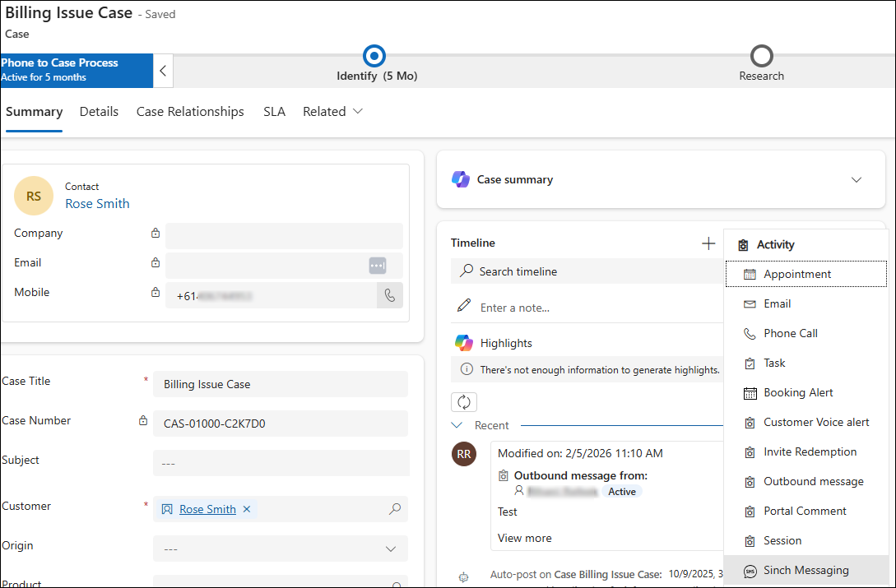Viewport: 896px width, 588px height.
Task: Select Task from Activity menu
Action: [x=805, y=363]
